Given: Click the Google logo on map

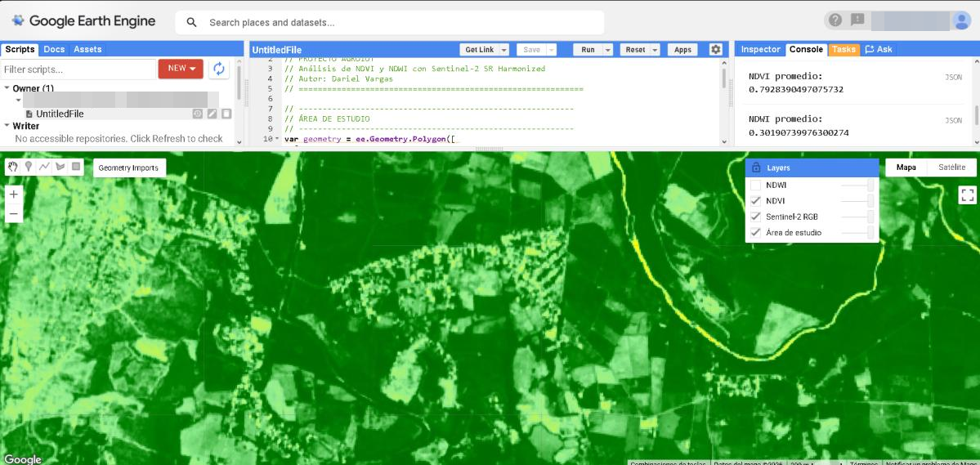Looking at the screenshot, I should [x=23, y=459].
